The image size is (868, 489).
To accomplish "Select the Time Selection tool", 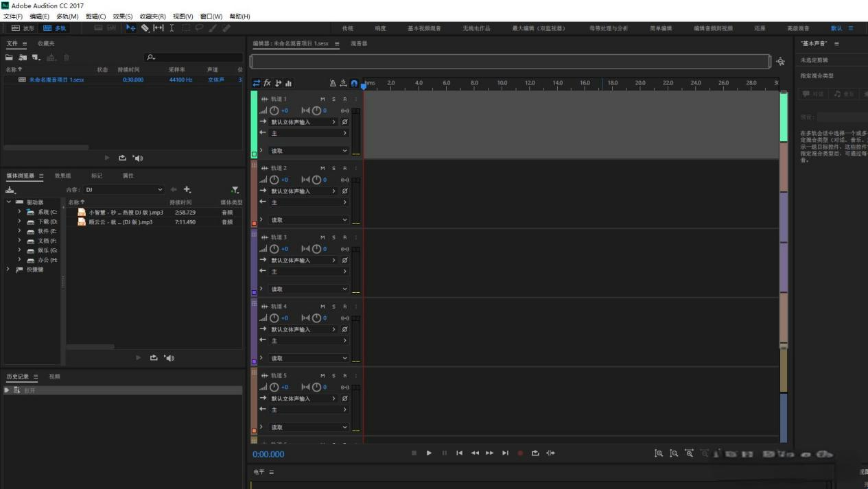I will point(172,28).
